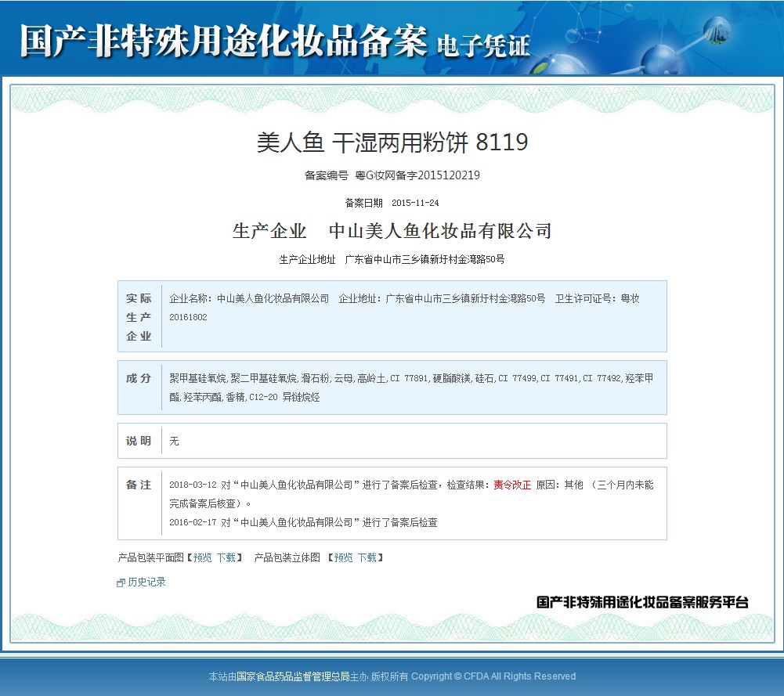The image size is (784, 696).
Task: Click the 备注 section label
Action: tap(139, 485)
